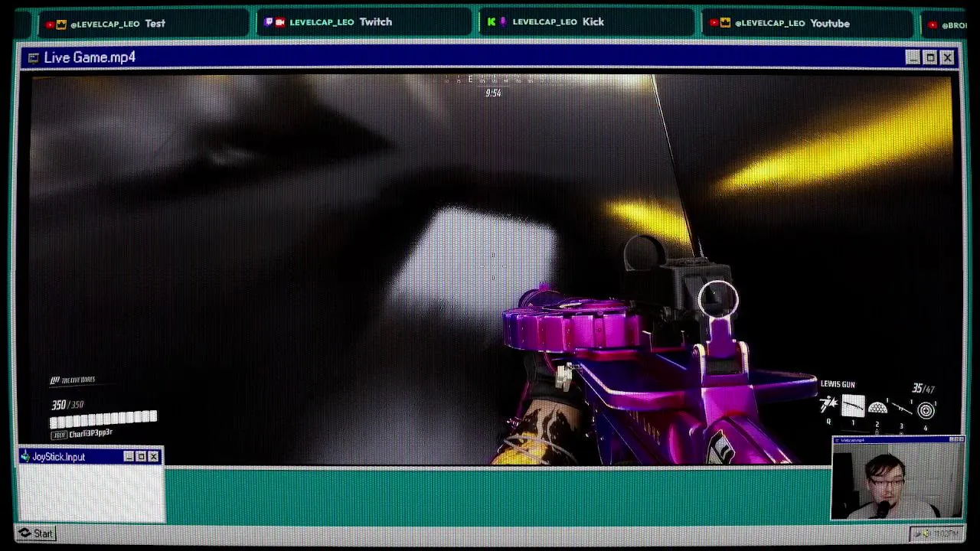Screen dimensions: 980x551
Task: Select the target gadget in slot 4
Action: click(x=926, y=411)
